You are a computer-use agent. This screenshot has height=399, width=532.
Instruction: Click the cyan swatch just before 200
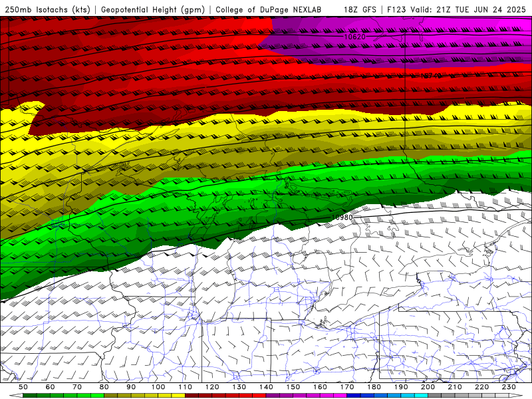coord(421,396)
